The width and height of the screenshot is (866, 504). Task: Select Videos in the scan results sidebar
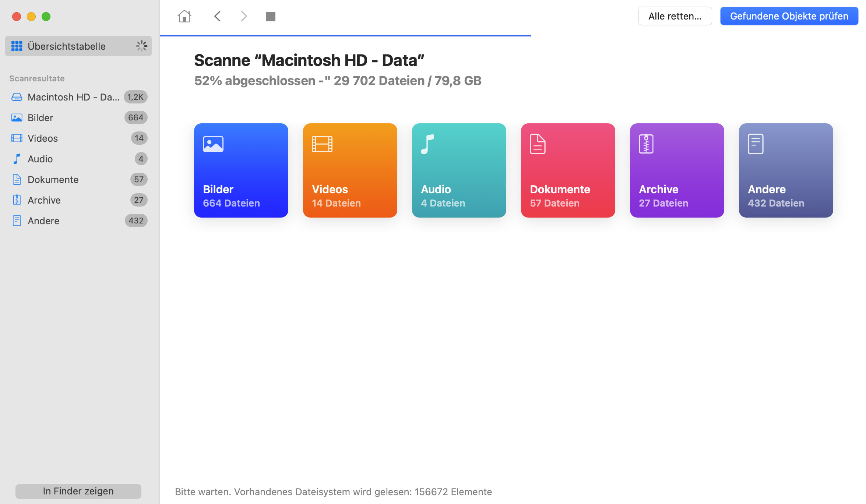tap(43, 138)
